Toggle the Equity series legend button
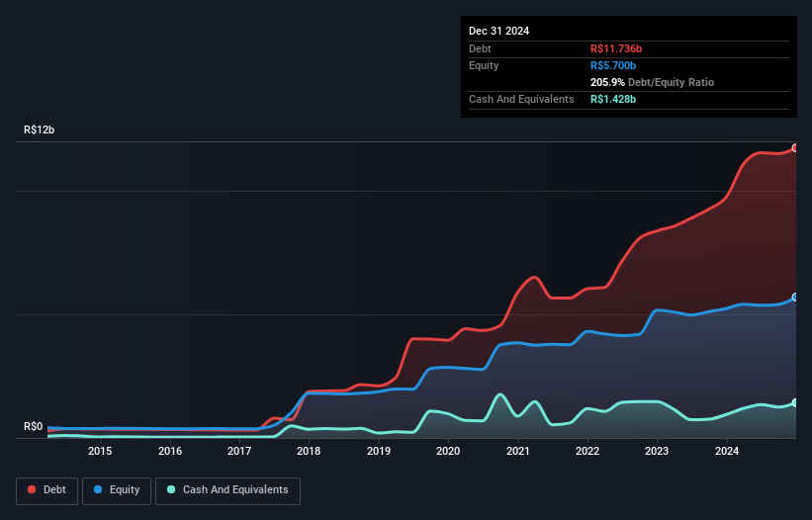The width and height of the screenshot is (812, 520). click(x=117, y=490)
